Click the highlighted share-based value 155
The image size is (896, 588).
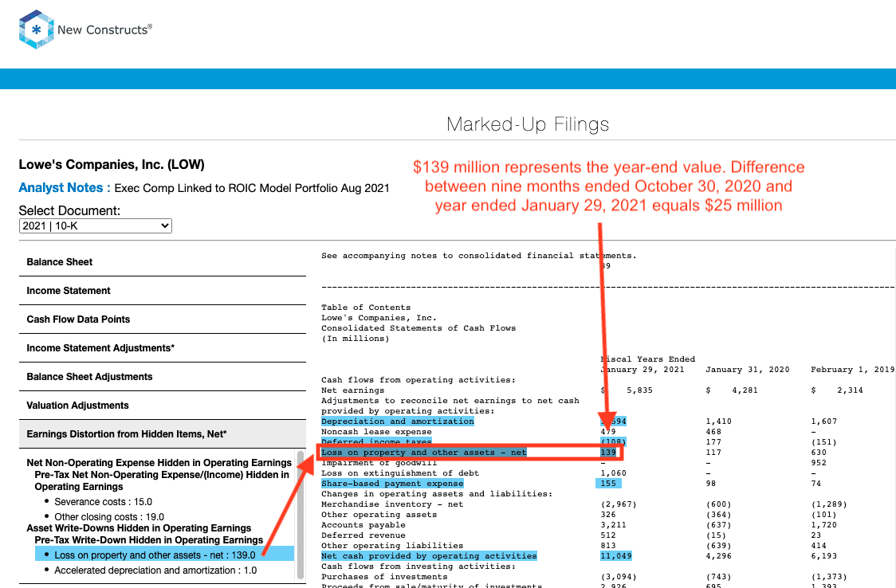[608, 484]
